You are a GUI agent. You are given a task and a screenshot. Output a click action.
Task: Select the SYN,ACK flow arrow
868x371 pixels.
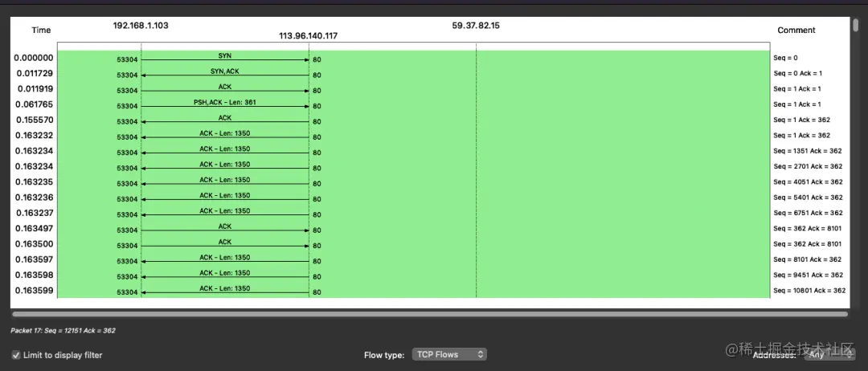pyautogui.click(x=225, y=75)
